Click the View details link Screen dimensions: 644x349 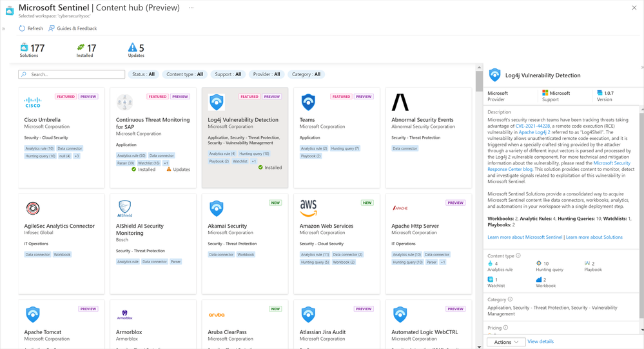point(540,342)
